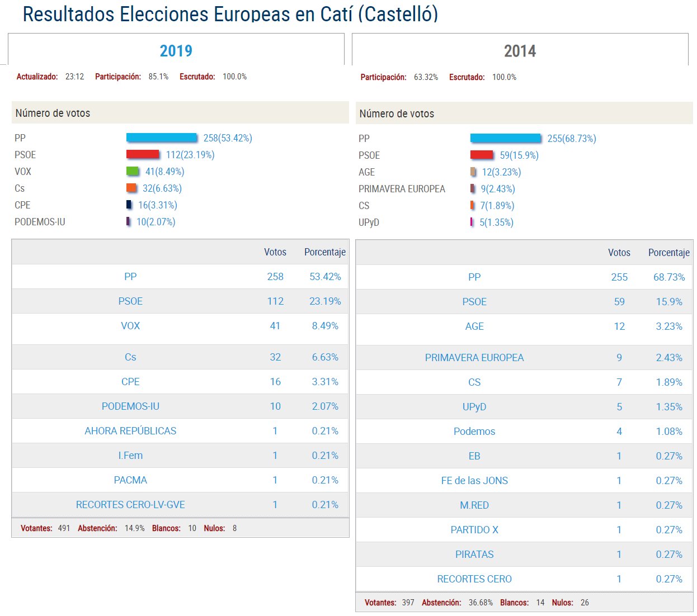Open the PODEMOS-IU party link
Image resolution: width=697 pixels, height=616 pixels.
point(130,406)
